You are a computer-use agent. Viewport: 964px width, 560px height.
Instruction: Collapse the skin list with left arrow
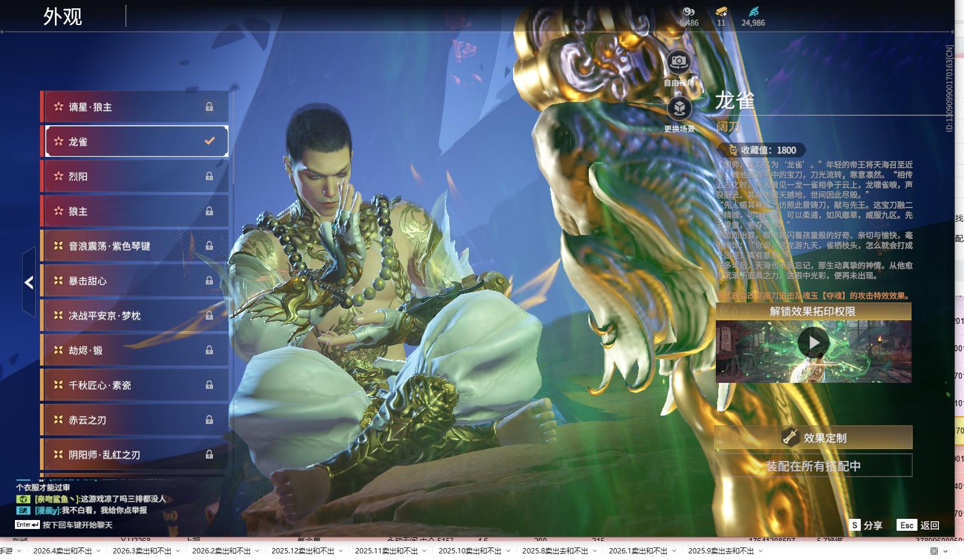(29, 282)
